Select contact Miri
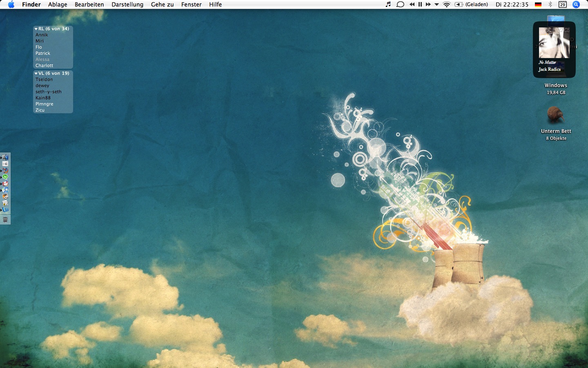This screenshot has width=588, height=368. pos(40,41)
